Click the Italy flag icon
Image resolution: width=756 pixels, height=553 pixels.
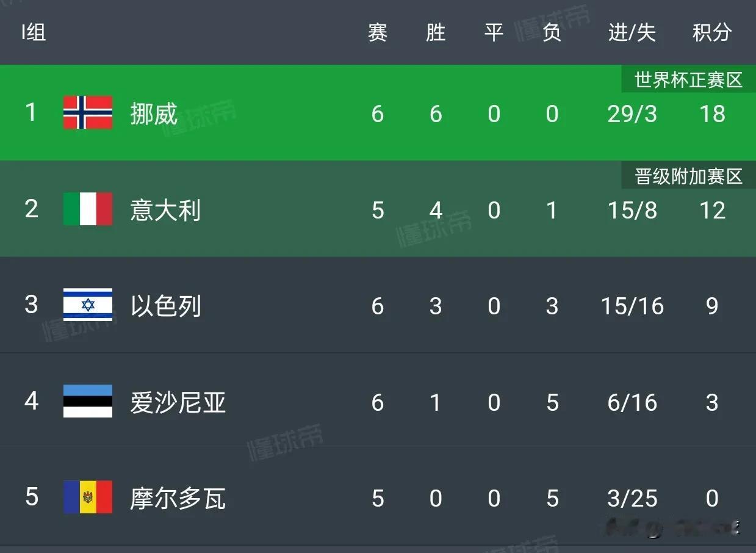click(x=88, y=209)
